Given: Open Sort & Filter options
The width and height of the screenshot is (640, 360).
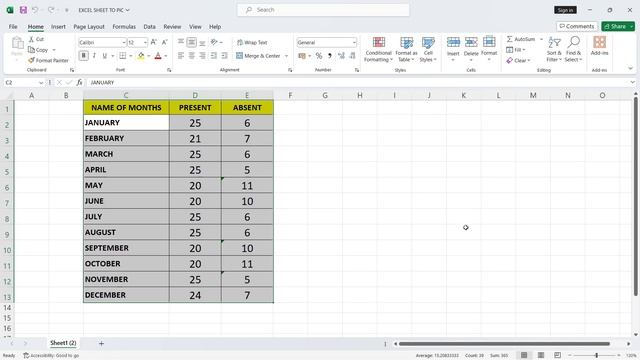Looking at the screenshot, I should tap(554, 49).
